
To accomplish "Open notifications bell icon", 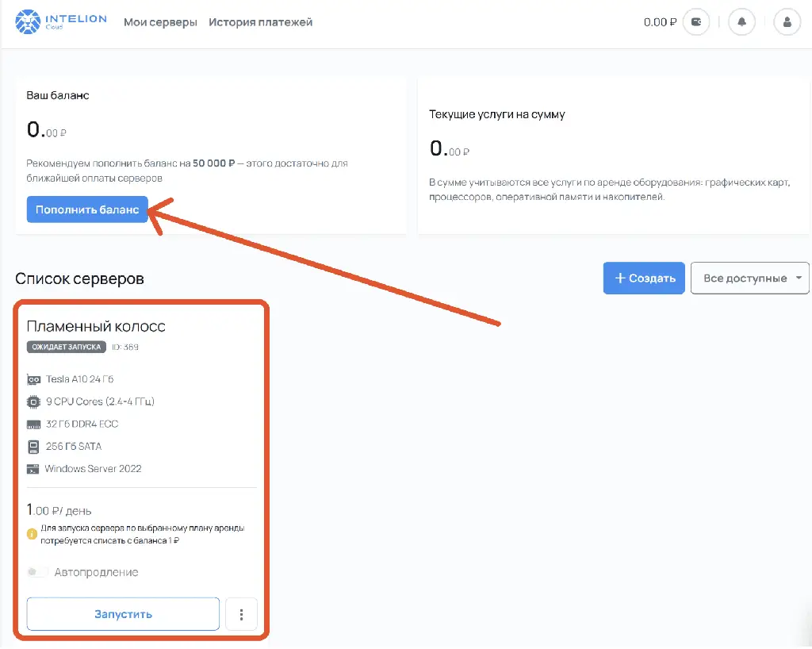I will click(742, 22).
